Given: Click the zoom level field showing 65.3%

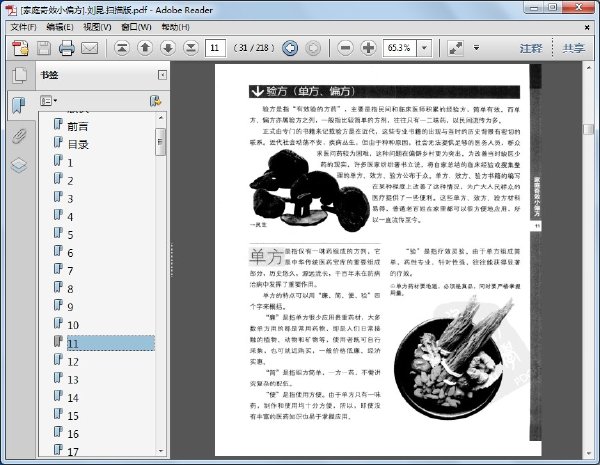Looking at the screenshot, I should (x=400, y=48).
